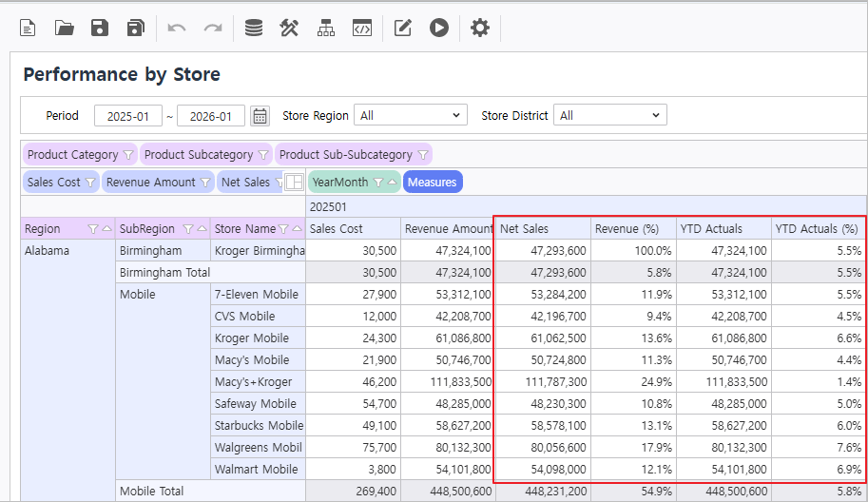Open settings gear in toolbar
This screenshot has height=502, width=868.
[480, 29]
